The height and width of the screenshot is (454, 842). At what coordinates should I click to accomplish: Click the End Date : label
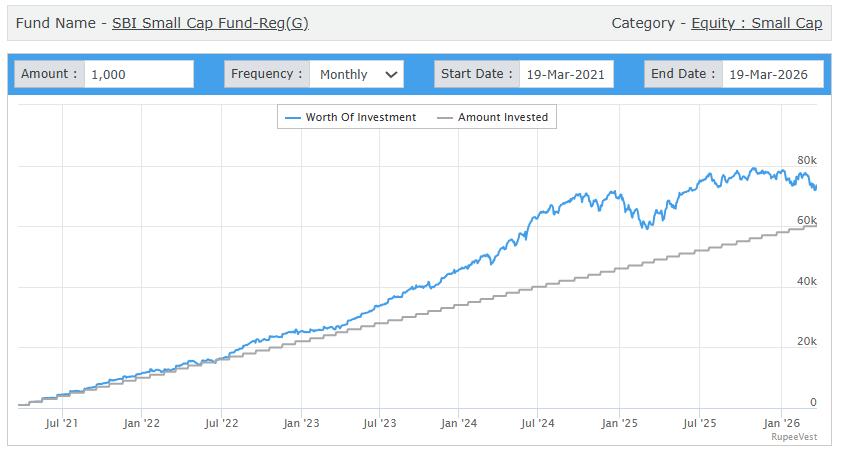pyautogui.click(x=683, y=74)
